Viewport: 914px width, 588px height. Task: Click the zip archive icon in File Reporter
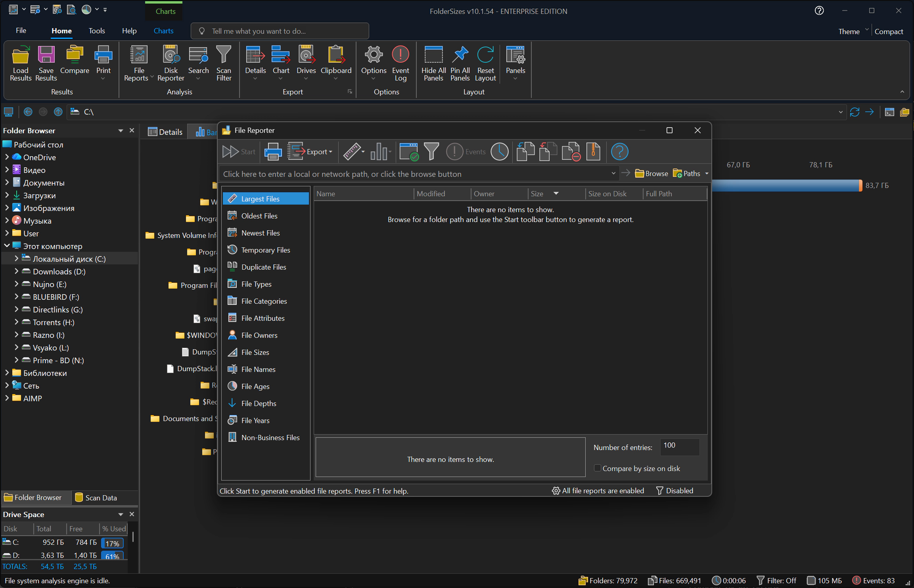click(x=593, y=151)
